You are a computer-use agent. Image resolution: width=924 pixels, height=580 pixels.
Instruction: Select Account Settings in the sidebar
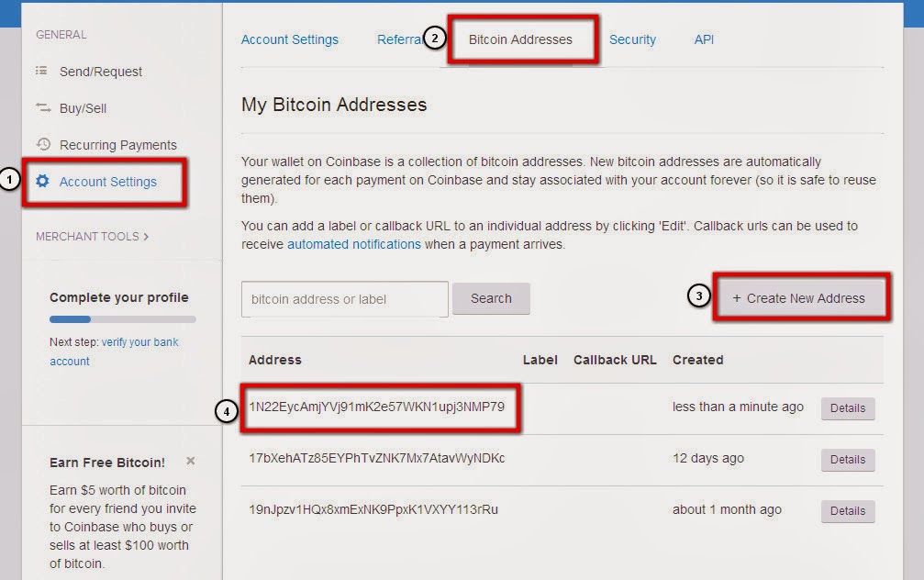(x=108, y=182)
